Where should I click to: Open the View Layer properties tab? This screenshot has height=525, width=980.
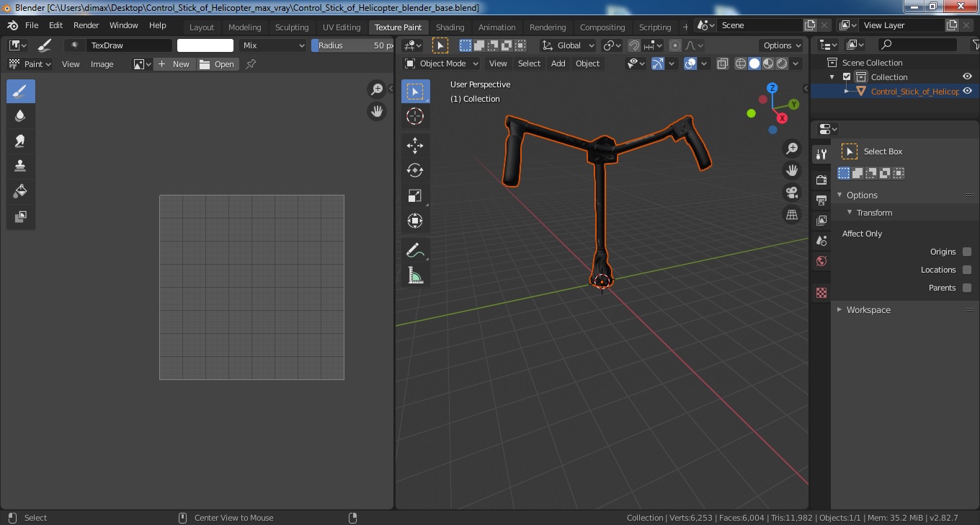[821, 221]
